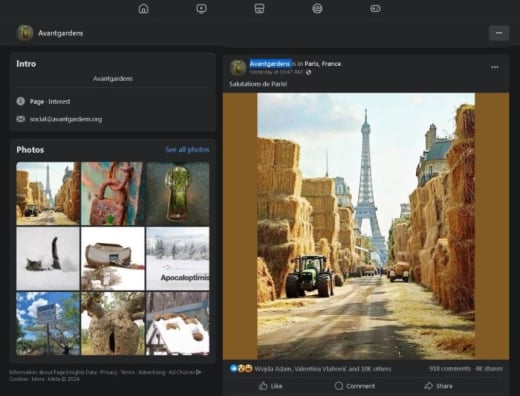Like the Paris haystack post
Image resolution: width=520 pixels, height=396 pixels.
(x=271, y=386)
